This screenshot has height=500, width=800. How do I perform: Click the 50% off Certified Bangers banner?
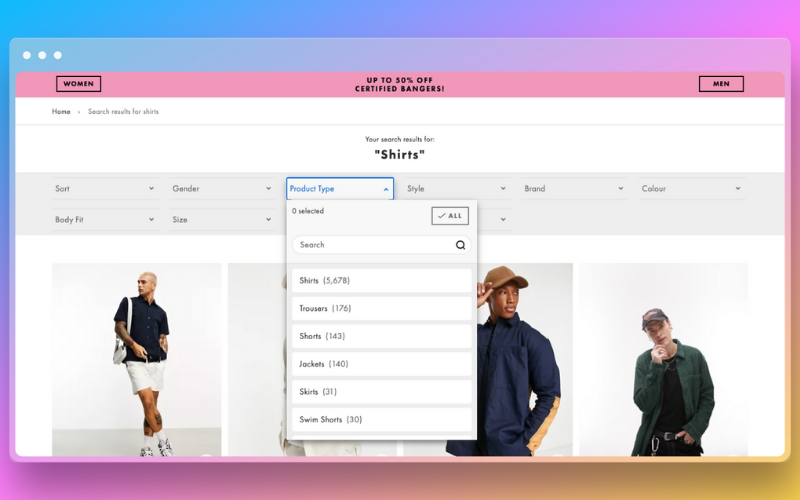[x=399, y=84]
